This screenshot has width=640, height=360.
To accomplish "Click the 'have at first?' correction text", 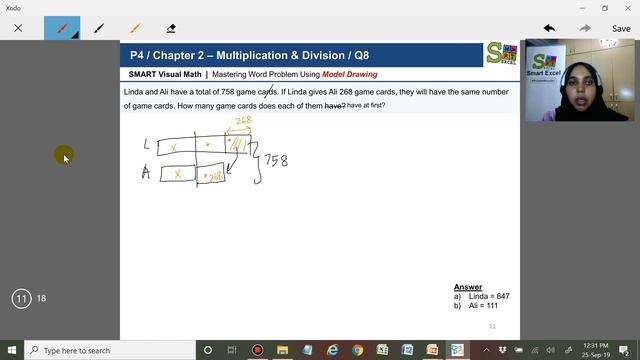I will [x=366, y=105].
